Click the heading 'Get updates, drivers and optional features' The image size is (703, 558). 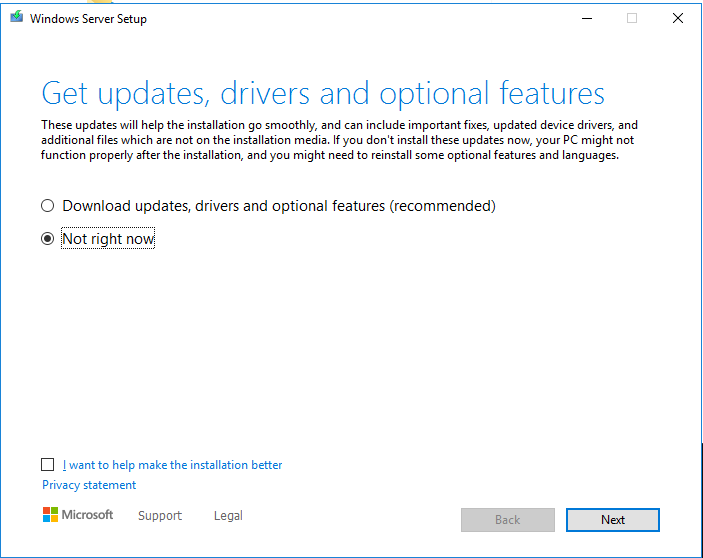coord(323,93)
